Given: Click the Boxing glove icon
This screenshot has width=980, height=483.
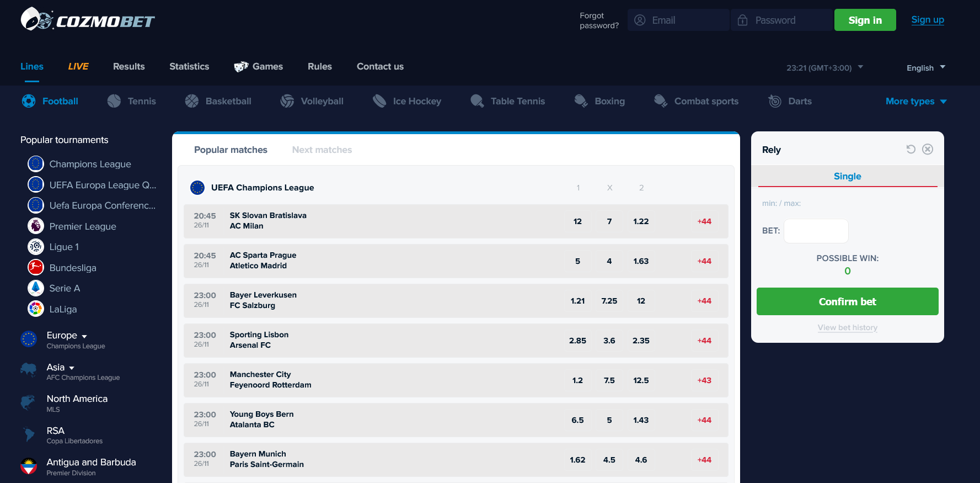Looking at the screenshot, I should click(x=581, y=101).
